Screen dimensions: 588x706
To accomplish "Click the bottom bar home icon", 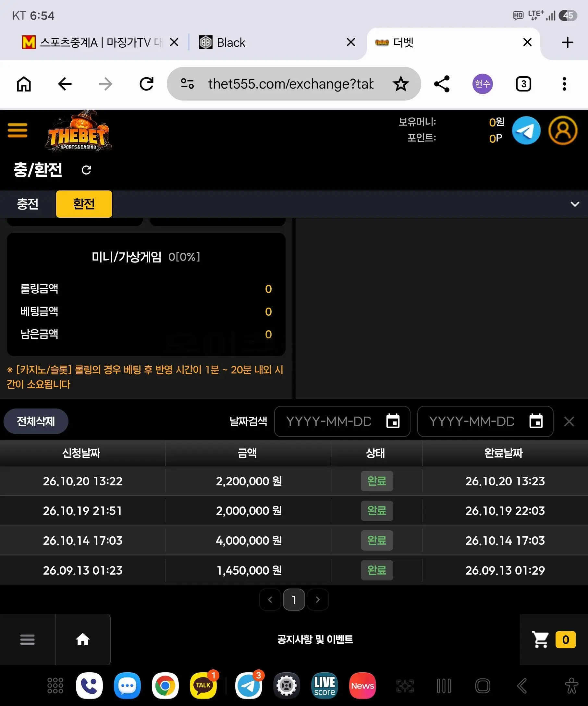I will tap(83, 639).
